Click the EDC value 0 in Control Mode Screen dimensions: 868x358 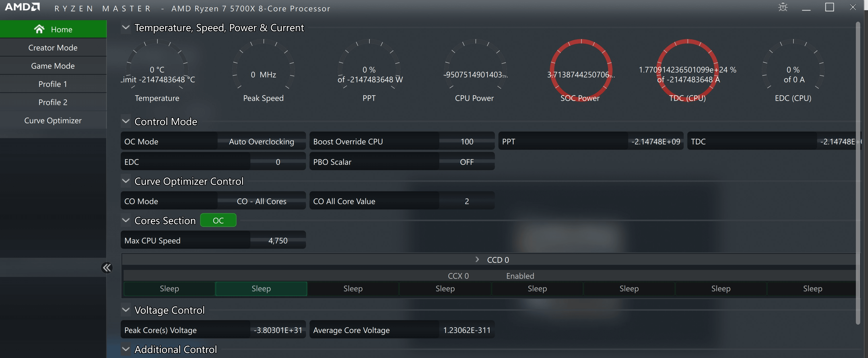[x=278, y=162]
